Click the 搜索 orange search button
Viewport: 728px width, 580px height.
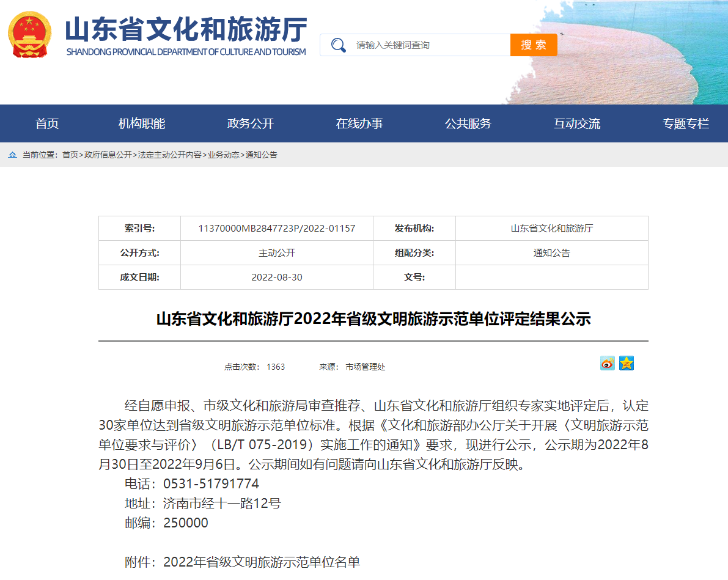pos(534,45)
